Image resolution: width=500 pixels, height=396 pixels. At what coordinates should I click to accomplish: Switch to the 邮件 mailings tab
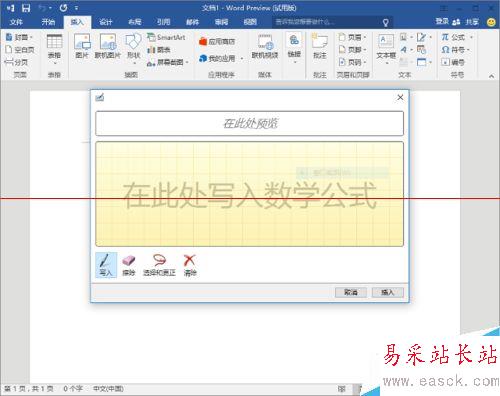tap(192, 22)
